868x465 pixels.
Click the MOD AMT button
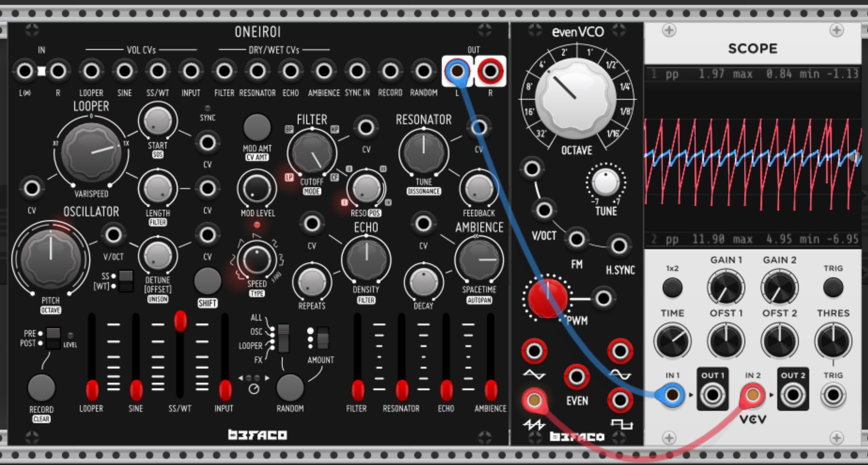click(x=257, y=127)
